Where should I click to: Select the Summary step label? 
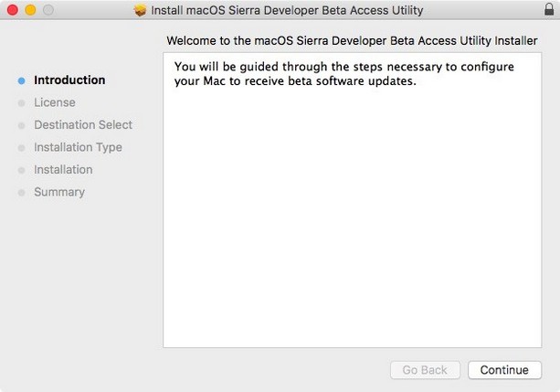click(x=59, y=192)
